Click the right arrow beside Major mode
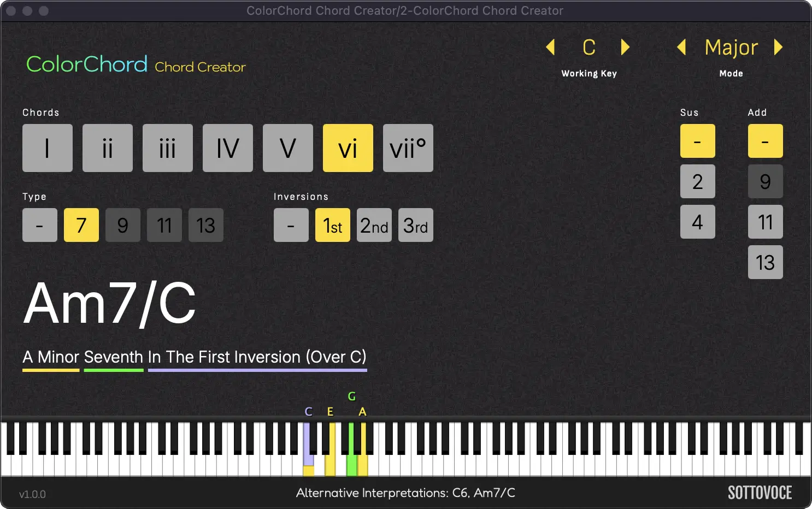The width and height of the screenshot is (812, 509). pyautogui.click(x=778, y=48)
